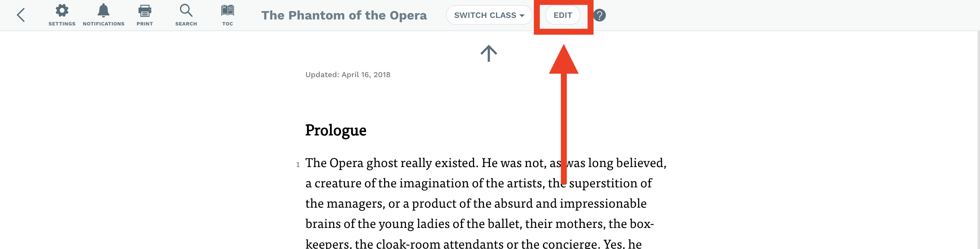Click the Print printer icon
The width and height of the screenshot is (980, 249).
(x=145, y=11)
